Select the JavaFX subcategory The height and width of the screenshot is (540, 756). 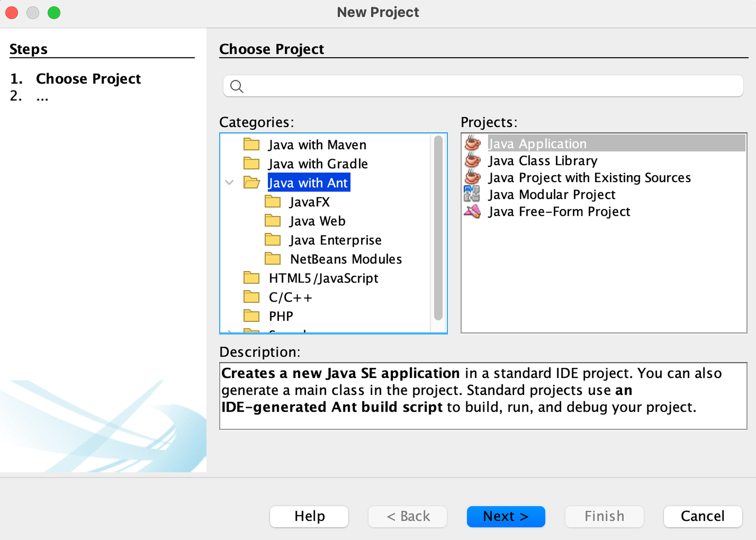tap(309, 202)
